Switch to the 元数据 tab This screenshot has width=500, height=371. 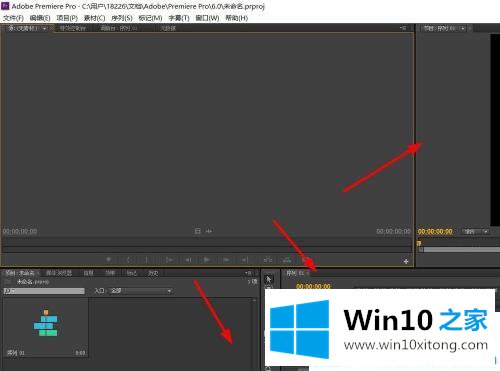pos(168,28)
